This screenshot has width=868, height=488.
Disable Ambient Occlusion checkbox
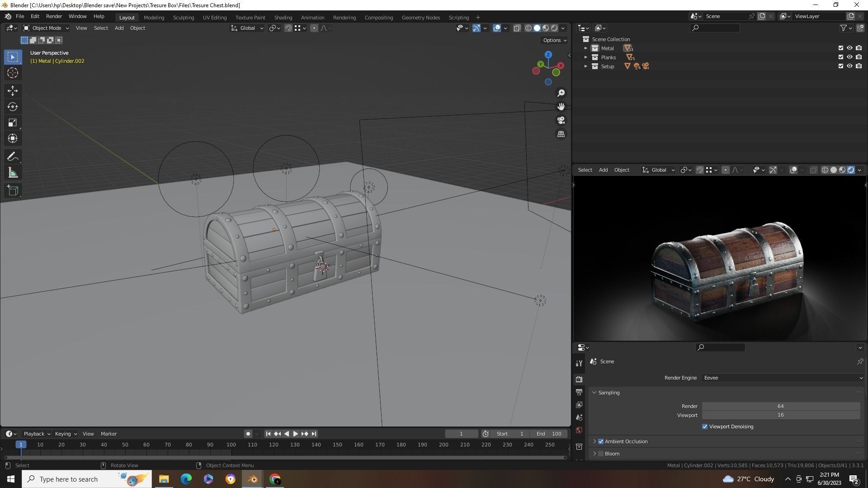[601, 441]
